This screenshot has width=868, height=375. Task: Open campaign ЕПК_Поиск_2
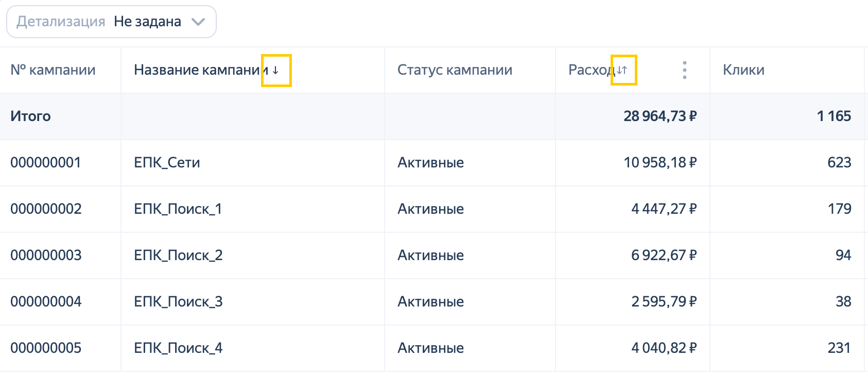click(x=178, y=255)
